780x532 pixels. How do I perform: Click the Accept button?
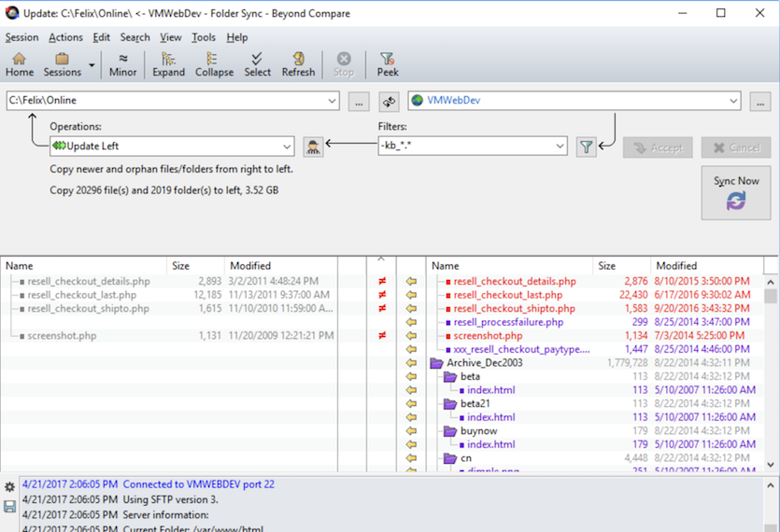(x=658, y=147)
